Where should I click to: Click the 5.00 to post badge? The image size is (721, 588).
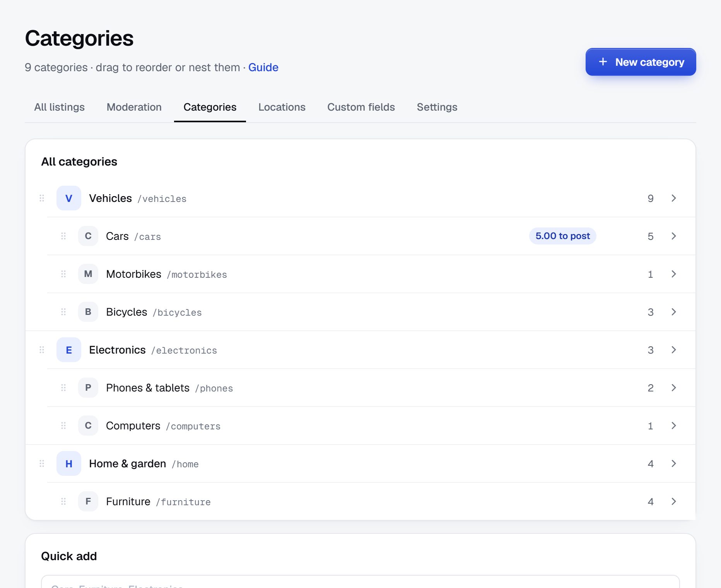pyautogui.click(x=562, y=236)
